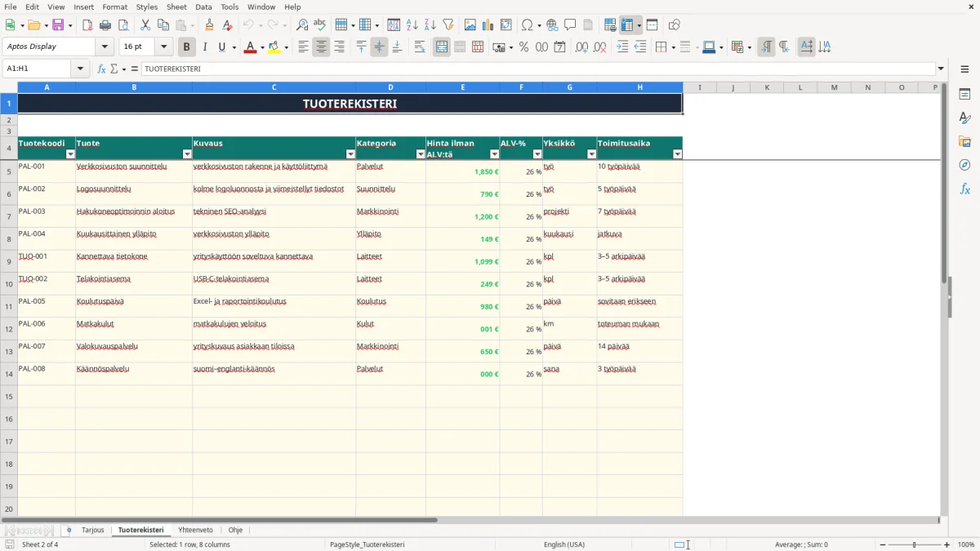Screen dimensions: 980x551
Task: Insert a comment using the bubble icon
Action: 570,25
